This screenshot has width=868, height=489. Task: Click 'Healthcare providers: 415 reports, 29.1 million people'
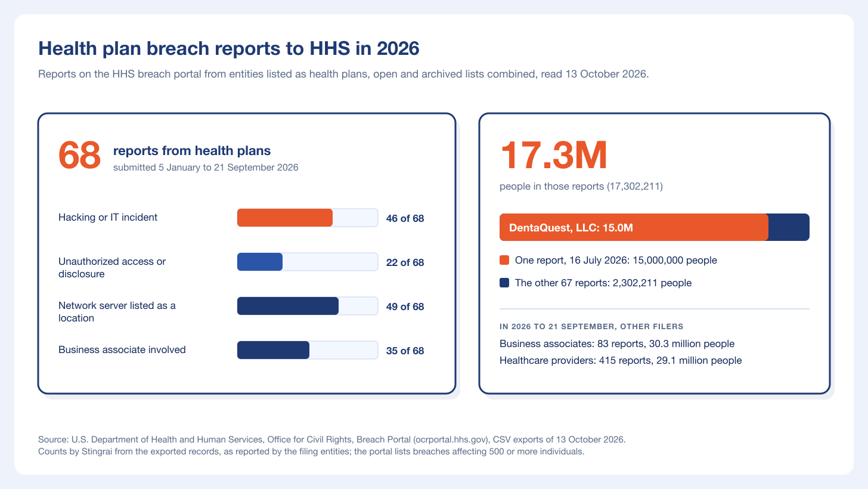tap(621, 361)
